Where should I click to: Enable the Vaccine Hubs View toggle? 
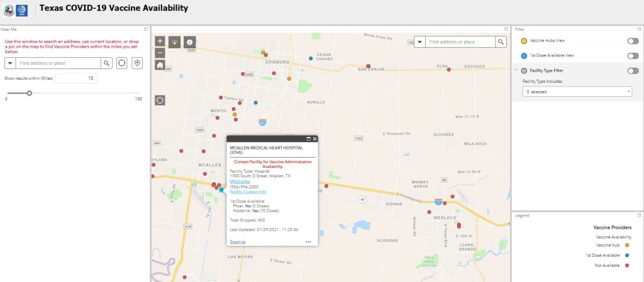[633, 41]
